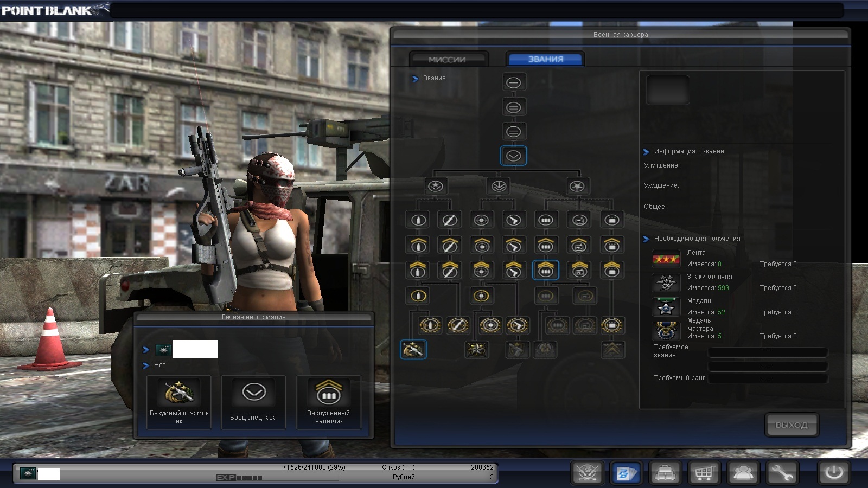Open the shop via shopping cart icon
Image resolution: width=868 pixels, height=488 pixels.
pyautogui.click(x=704, y=473)
